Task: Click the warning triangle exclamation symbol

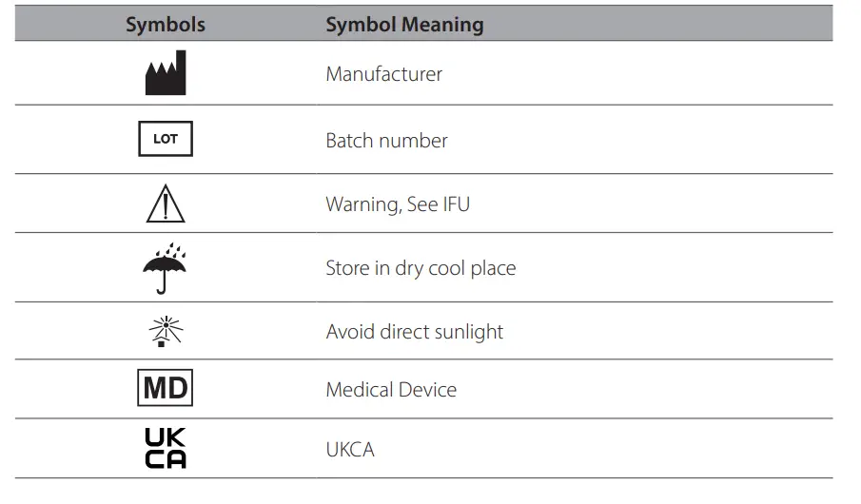Action: (166, 204)
